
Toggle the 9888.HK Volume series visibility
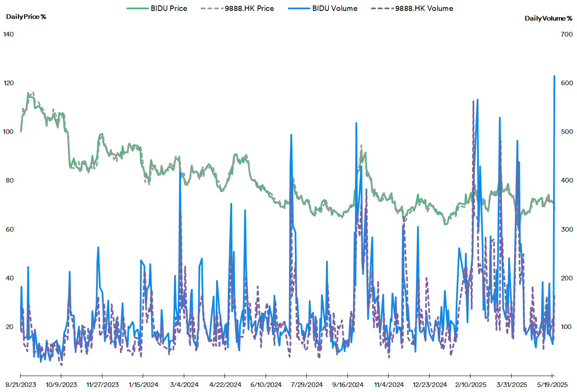click(425, 8)
